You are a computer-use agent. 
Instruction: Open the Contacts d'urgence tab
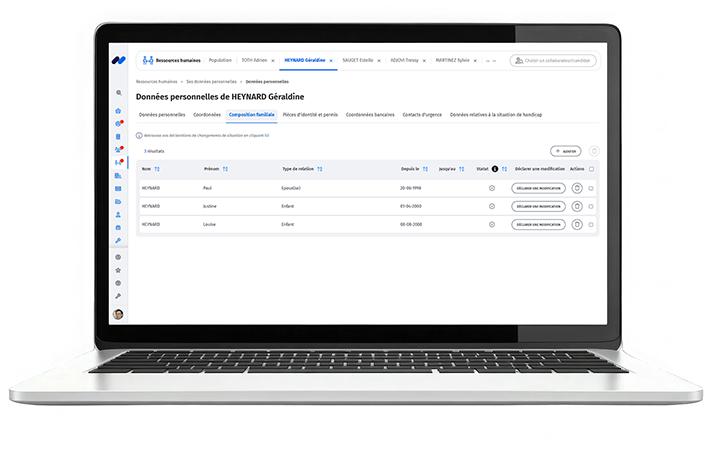(x=422, y=115)
